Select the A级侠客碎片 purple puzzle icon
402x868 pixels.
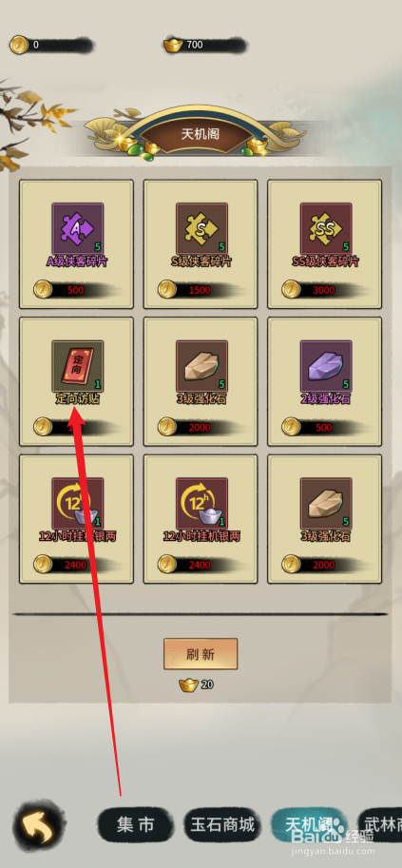coord(78,228)
